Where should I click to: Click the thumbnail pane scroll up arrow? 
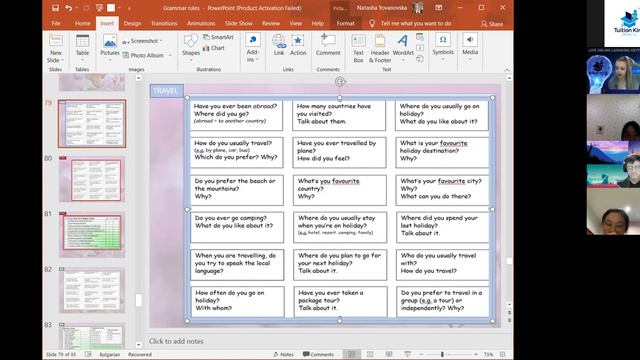coord(139,78)
